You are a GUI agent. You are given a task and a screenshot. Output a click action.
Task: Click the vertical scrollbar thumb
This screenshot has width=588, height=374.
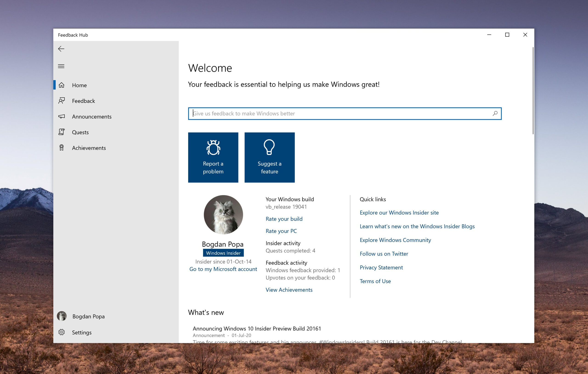click(533, 90)
